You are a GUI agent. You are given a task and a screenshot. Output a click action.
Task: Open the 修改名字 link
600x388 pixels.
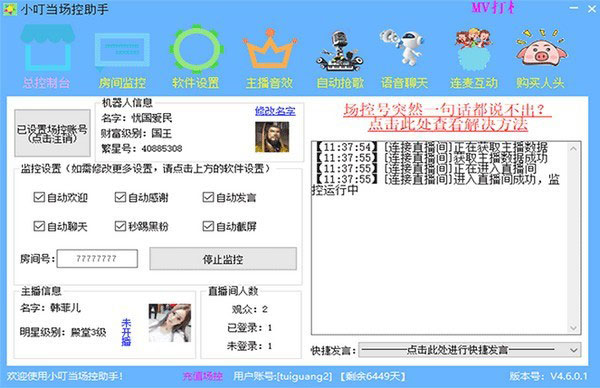pos(275,111)
